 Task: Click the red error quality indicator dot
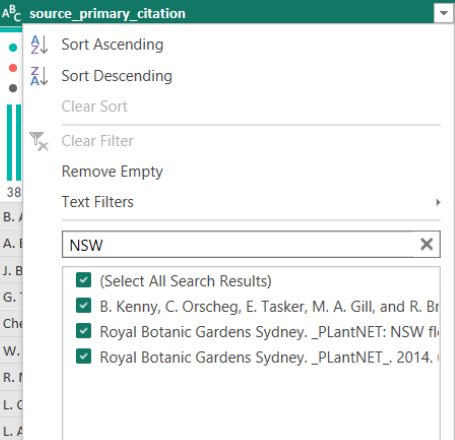click(13, 68)
